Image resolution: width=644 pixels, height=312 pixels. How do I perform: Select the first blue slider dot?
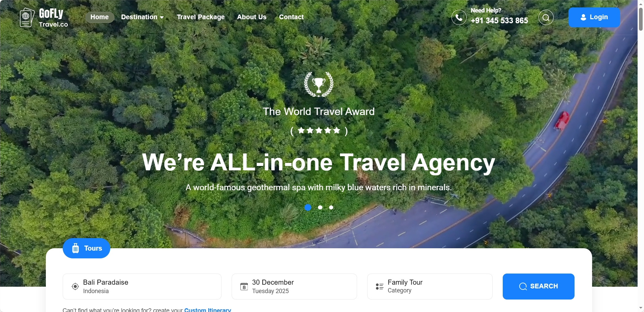(308, 207)
